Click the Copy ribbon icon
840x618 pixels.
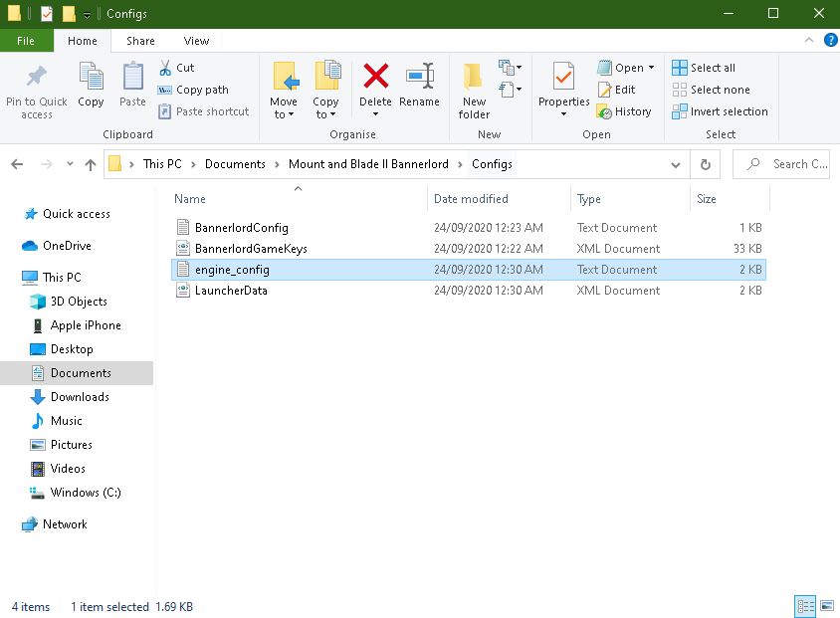(x=91, y=85)
